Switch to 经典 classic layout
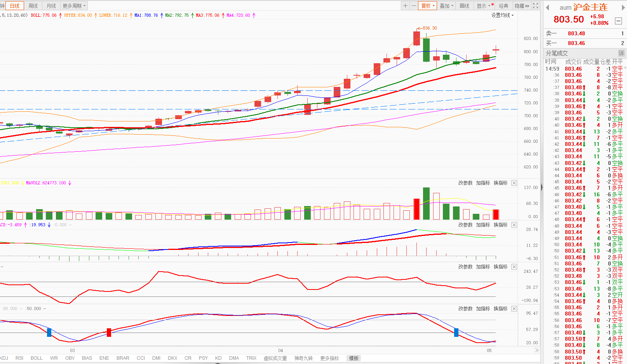This screenshot has height=364, width=627. coord(503,6)
